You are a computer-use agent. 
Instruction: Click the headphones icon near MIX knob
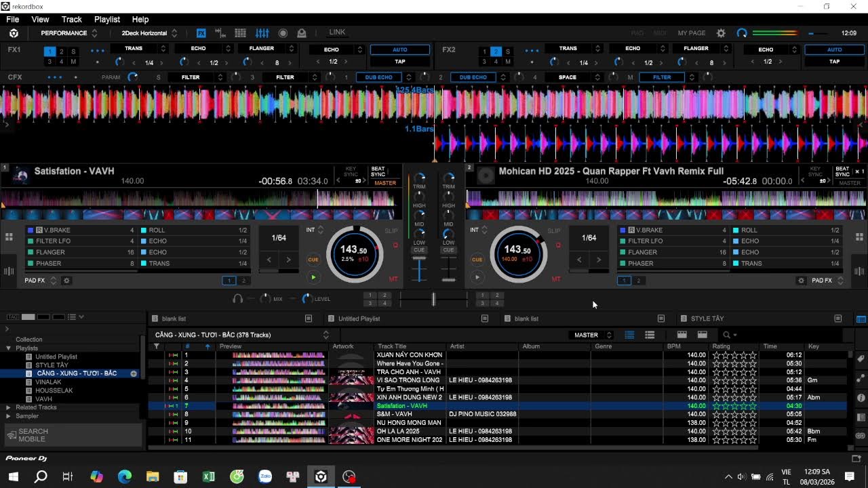click(237, 298)
